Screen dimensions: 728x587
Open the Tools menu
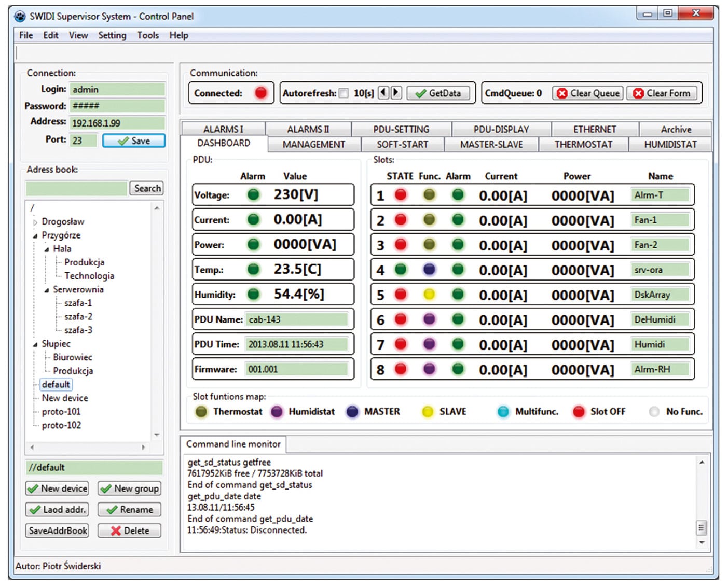pyautogui.click(x=148, y=35)
